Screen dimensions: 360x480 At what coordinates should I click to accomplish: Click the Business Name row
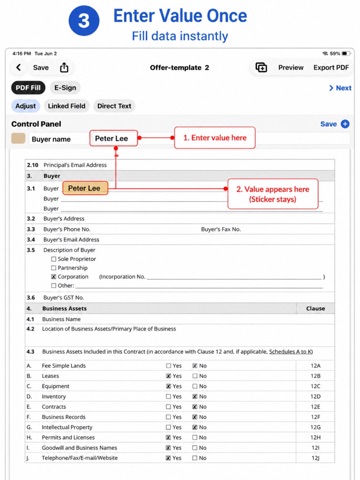[x=180, y=319]
